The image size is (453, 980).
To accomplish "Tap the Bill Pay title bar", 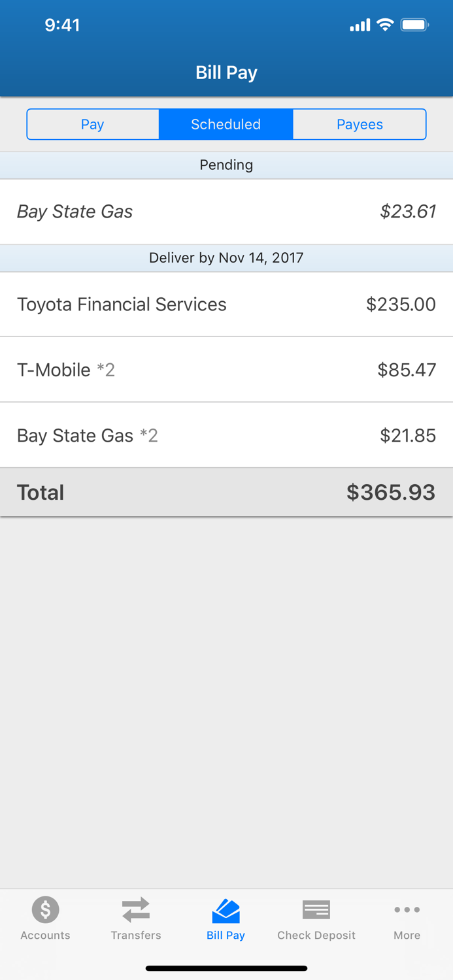I will [226, 72].
